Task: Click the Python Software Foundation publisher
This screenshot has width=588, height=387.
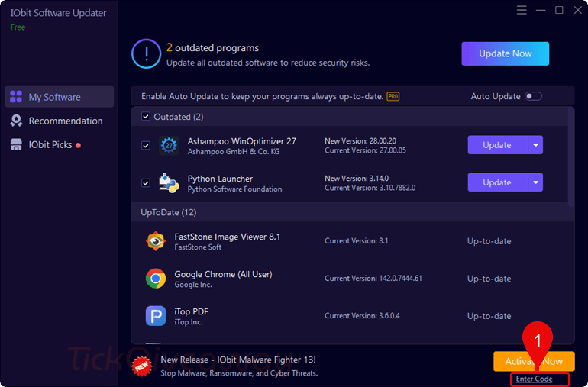Action: pos(234,189)
